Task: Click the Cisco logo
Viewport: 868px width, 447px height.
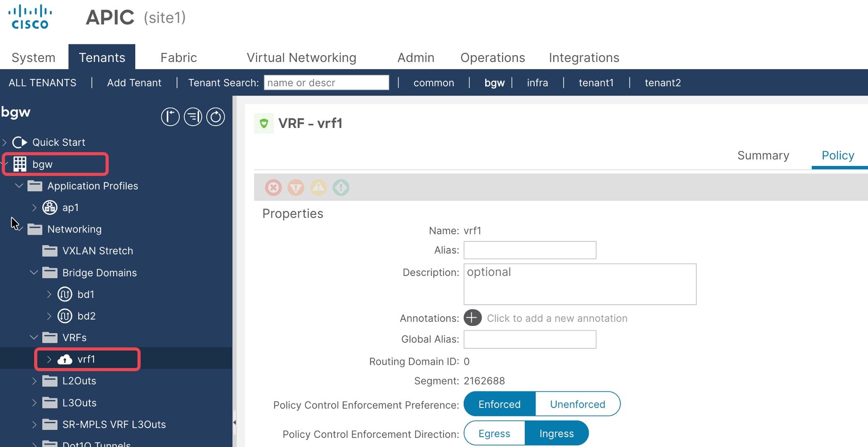Action: [30, 17]
